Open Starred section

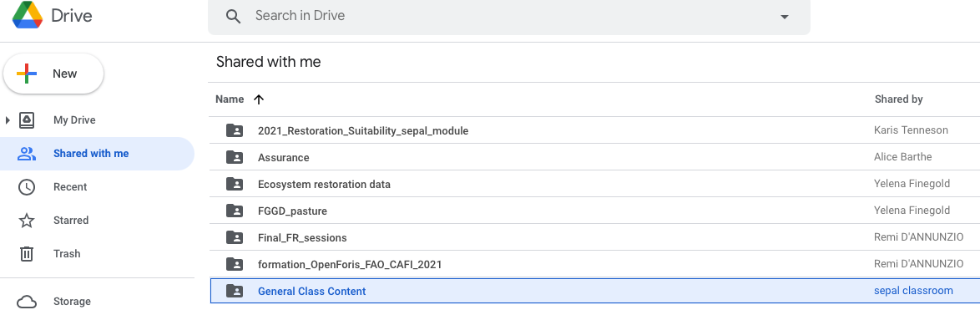(71, 220)
